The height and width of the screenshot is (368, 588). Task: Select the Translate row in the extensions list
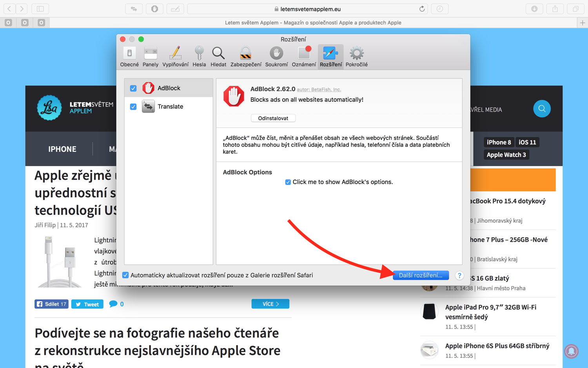[x=169, y=106]
